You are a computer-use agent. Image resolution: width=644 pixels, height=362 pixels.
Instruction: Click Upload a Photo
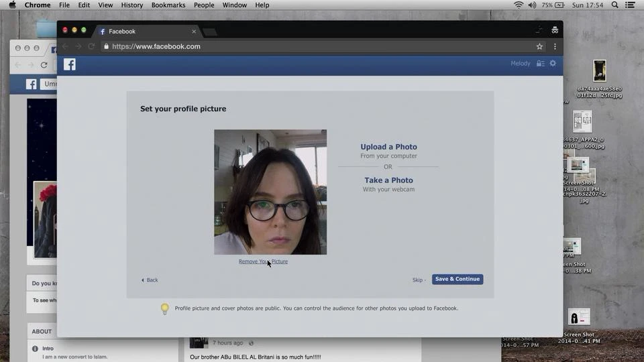click(x=388, y=147)
